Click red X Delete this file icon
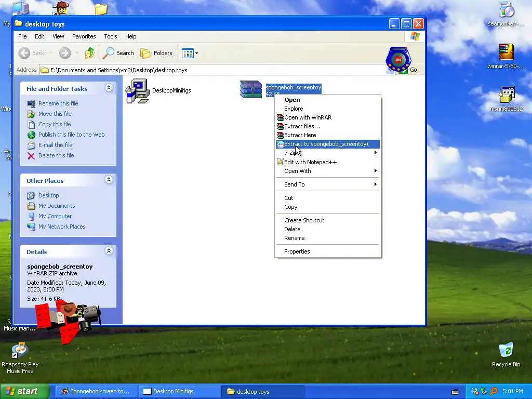 (x=31, y=156)
